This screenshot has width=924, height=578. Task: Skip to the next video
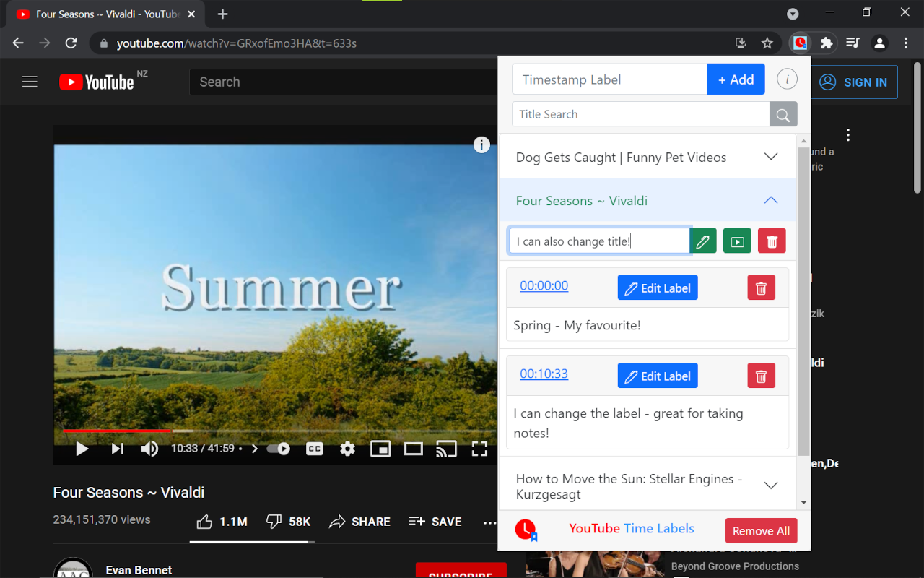pyautogui.click(x=117, y=449)
